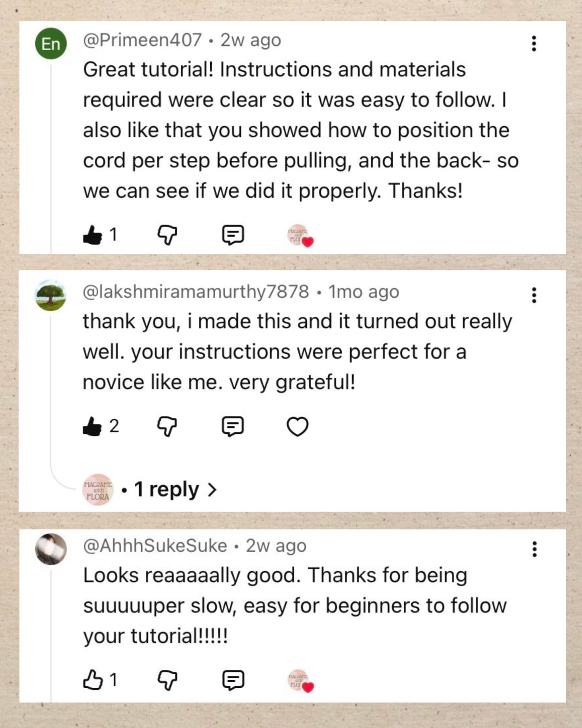This screenshot has width=582, height=728.
Task: Open options menu for @AhhhSukeSuke comment
Action: click(534, 549)
